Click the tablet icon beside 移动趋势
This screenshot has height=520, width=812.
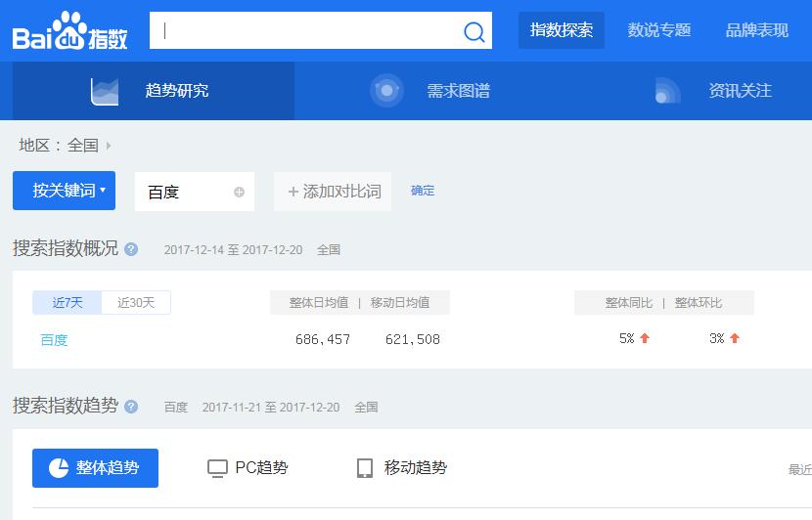click(x=365, y=468)
